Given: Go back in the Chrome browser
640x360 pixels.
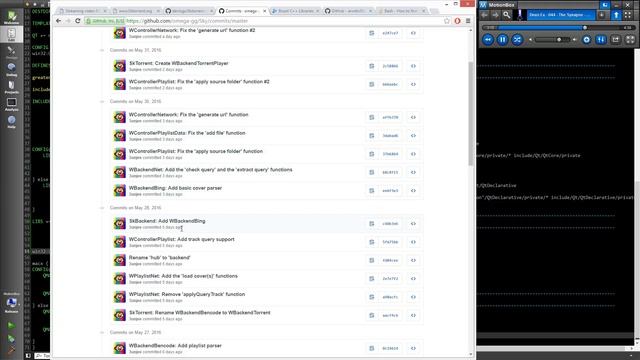Looking at the screenshot, I should pos(58,21).
